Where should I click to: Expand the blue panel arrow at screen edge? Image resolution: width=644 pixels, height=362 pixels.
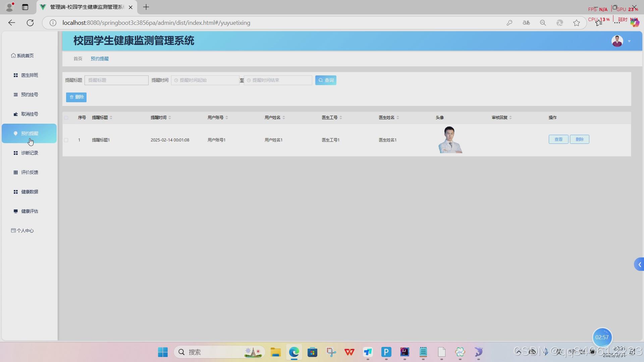point(639,264)
